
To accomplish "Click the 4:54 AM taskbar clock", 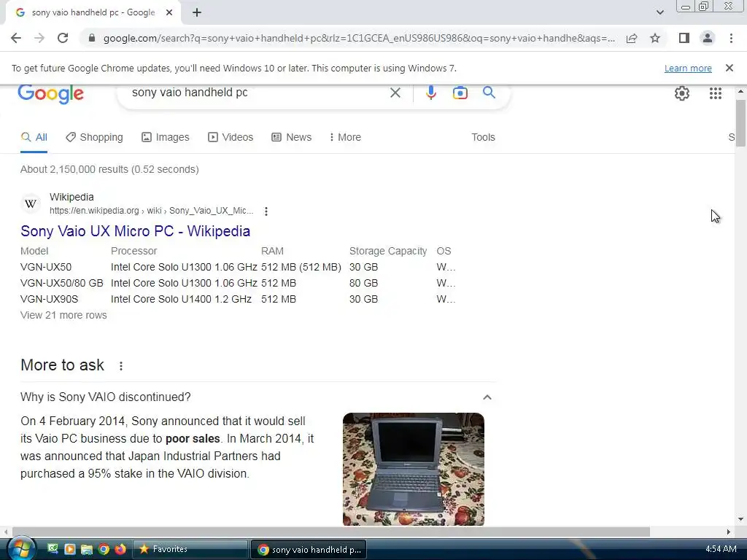I will click(721, 549).
